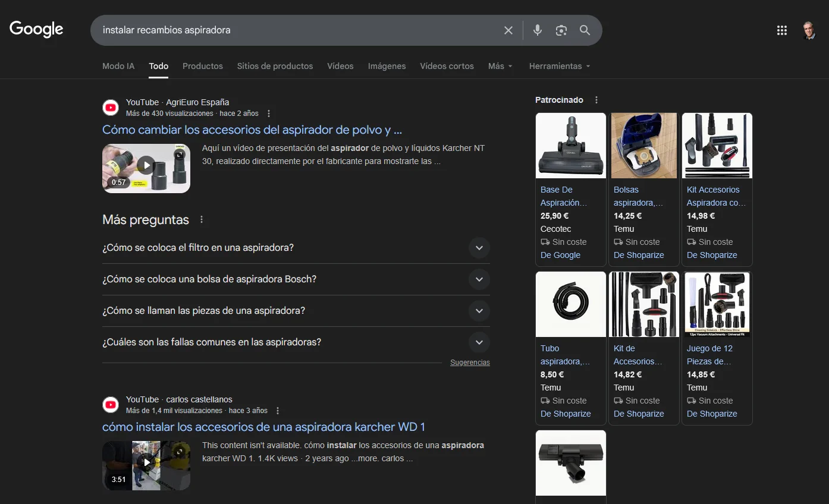Screen dimensions: 829x504
Task: Open Google Lens image search
Action: (x=561, y=30)
